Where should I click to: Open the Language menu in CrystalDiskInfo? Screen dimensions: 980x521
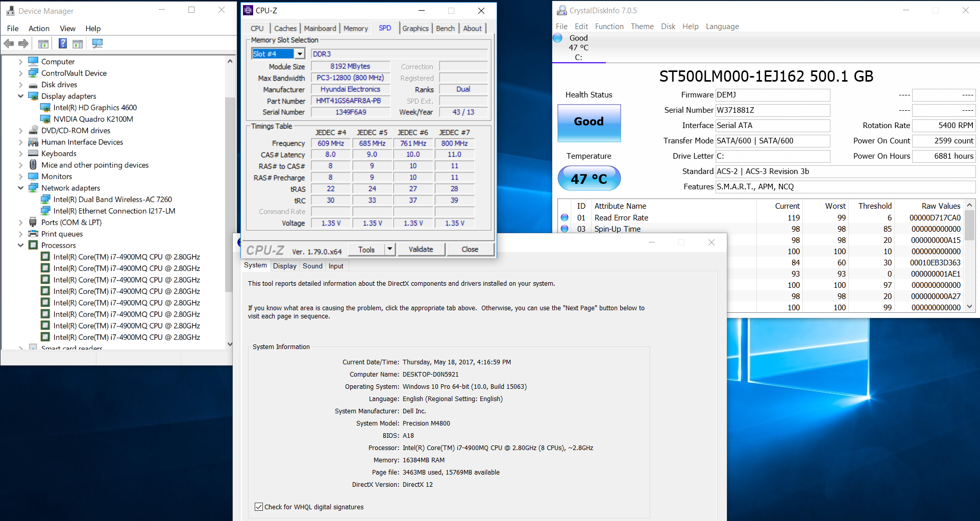point(722,27)
